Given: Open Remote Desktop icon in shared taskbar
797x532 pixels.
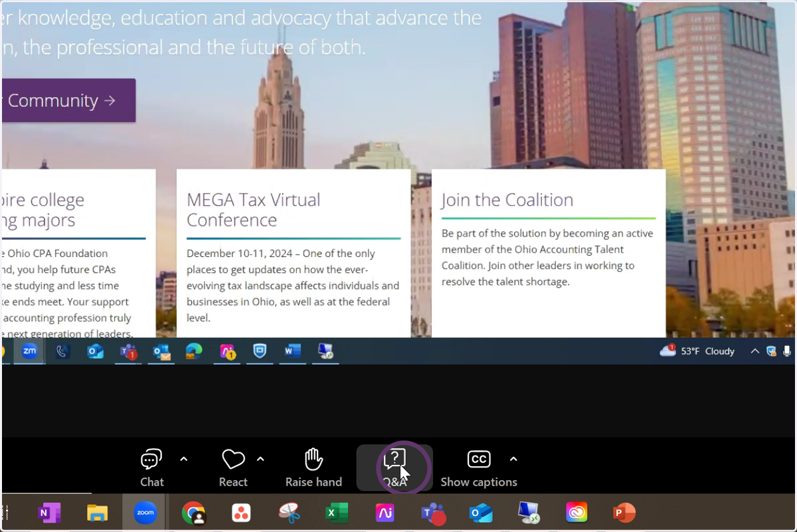Looking at the screenshot, I should pos(325,351).
